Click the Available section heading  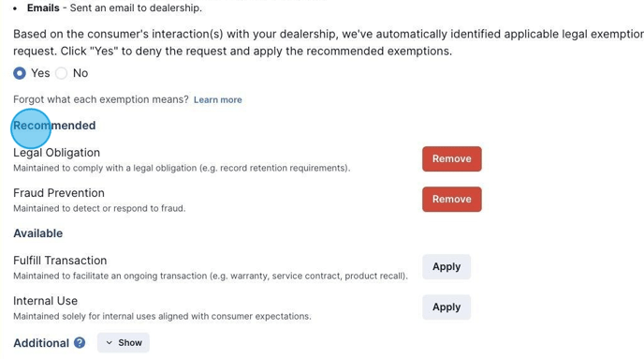click(37, 233)
